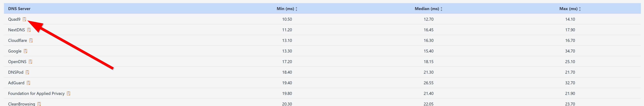The width and height of the screenshot is (644, 106).
Task: Copy the NextDNS server address
Action: point(29,30)
